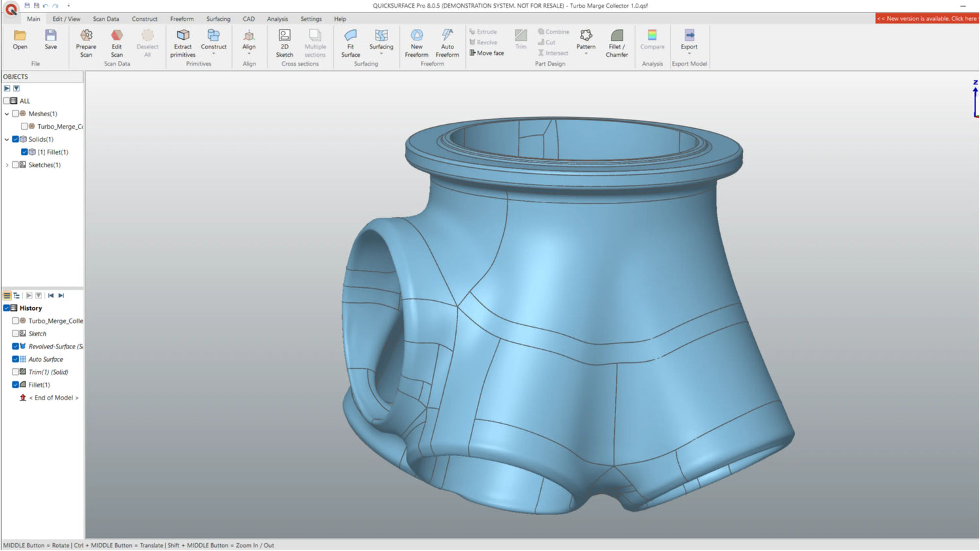Click the Prepare Scan tool icon
Screen dimensions: 980x551
[x=86, y=36]
